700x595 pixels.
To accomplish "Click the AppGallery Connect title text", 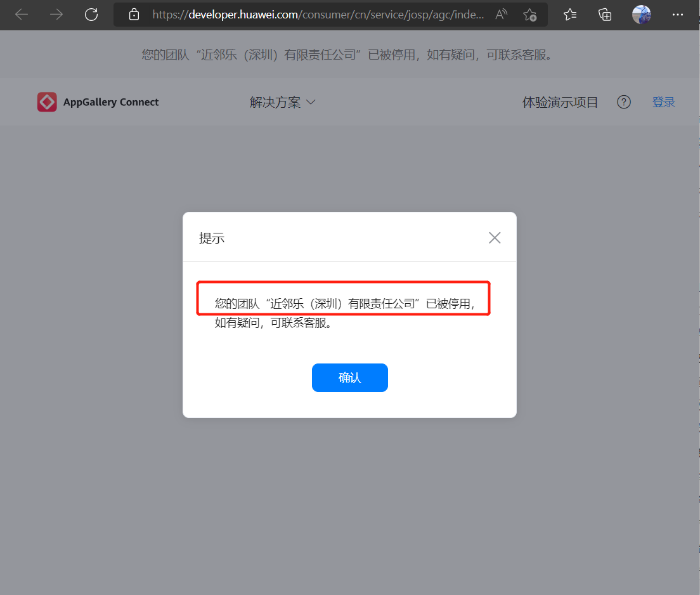I will point(111,102).
